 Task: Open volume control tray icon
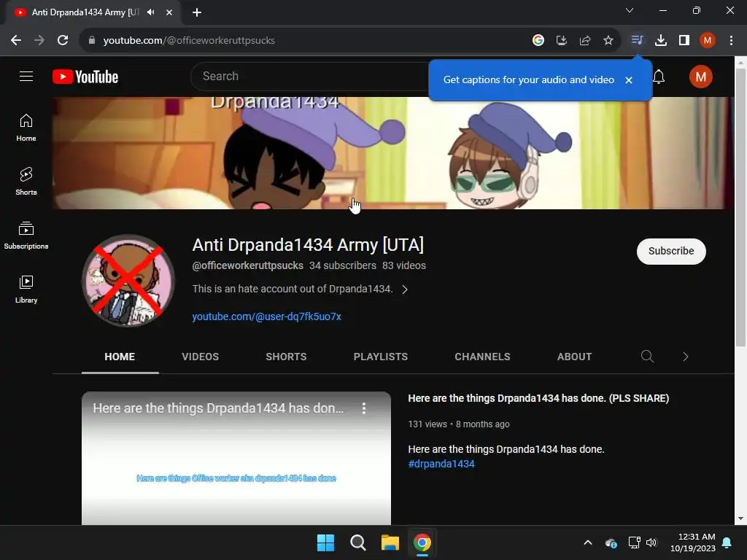651,542
